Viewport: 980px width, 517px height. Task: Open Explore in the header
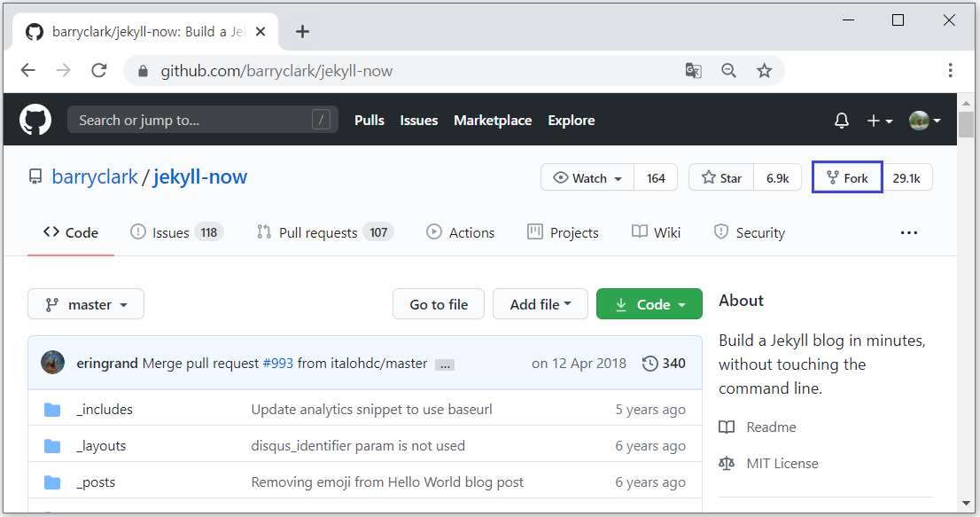[572, 120]
